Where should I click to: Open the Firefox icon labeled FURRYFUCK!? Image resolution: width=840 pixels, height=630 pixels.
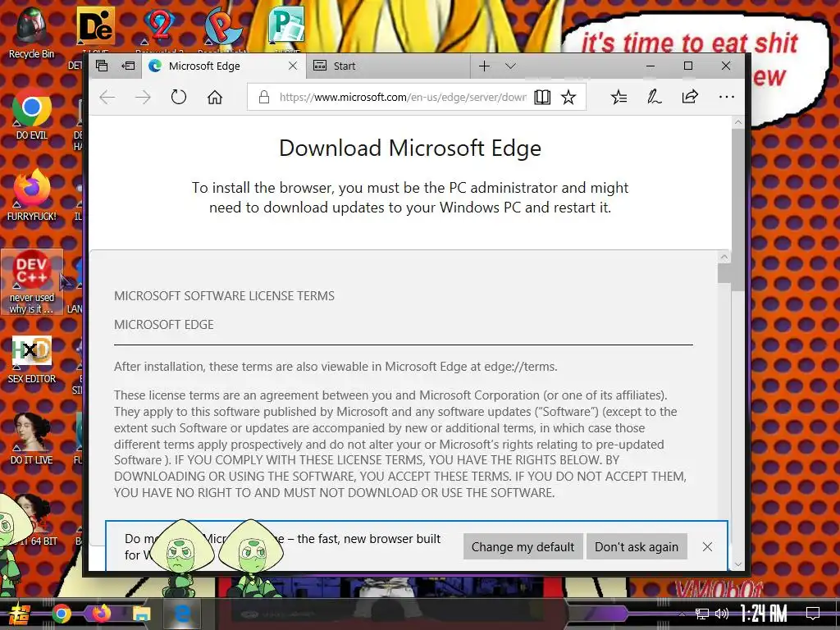point(32,195)
